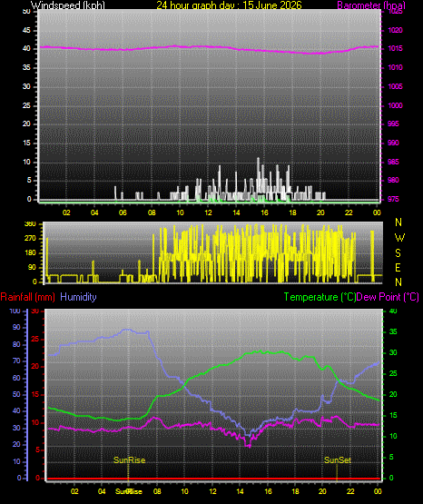Select the Rainfall (mm) legend label
Viewport: 423px width, 504px height.
28,297
